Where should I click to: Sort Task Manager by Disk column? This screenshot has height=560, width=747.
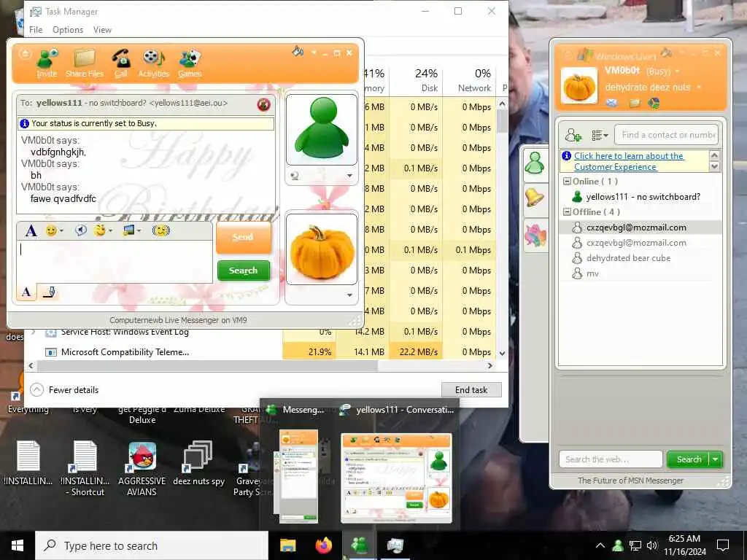[416, 79]
